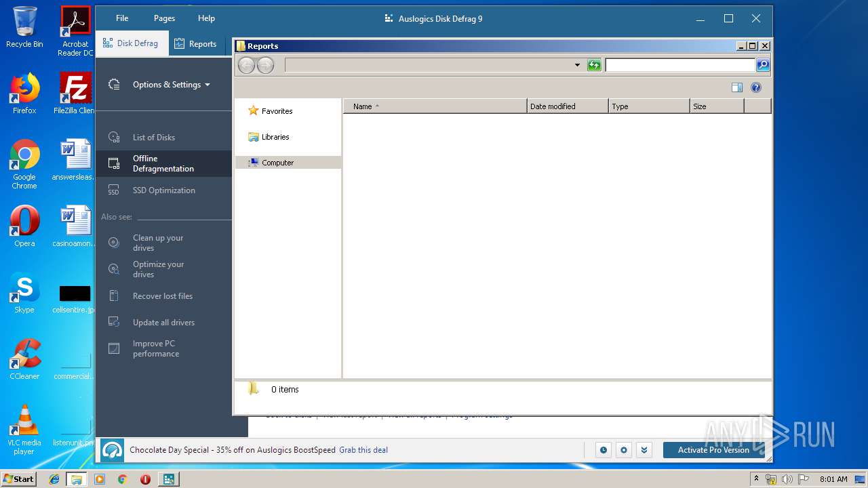Click the Disk Defrag taskbar button
This screenshot has width=868, height=488.
[167, 479]
